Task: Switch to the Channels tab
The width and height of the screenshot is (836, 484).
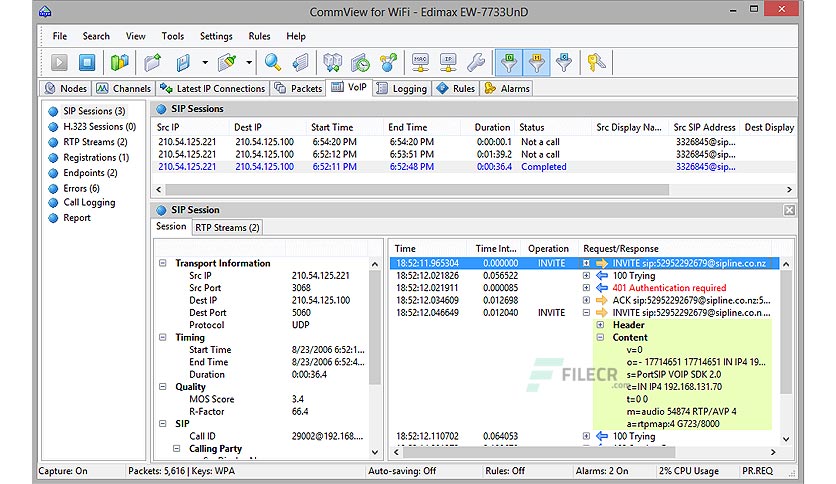Action: point(124,88)
